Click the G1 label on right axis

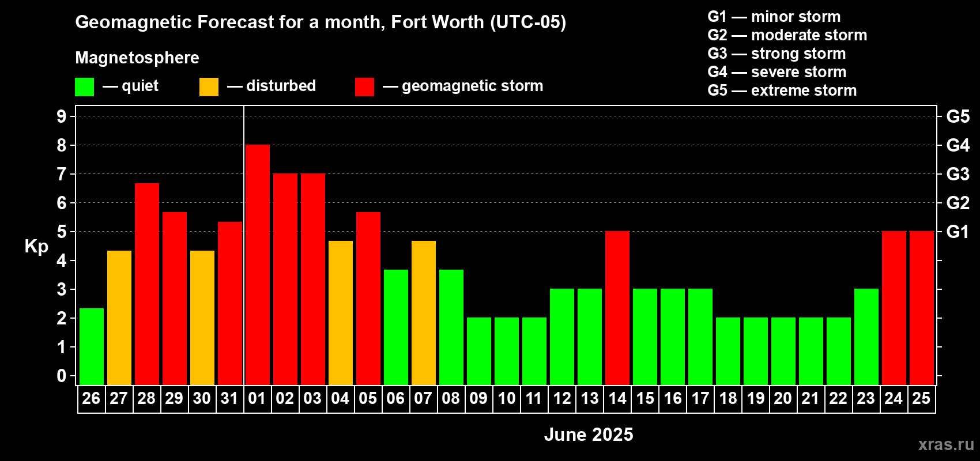[958, 232]
